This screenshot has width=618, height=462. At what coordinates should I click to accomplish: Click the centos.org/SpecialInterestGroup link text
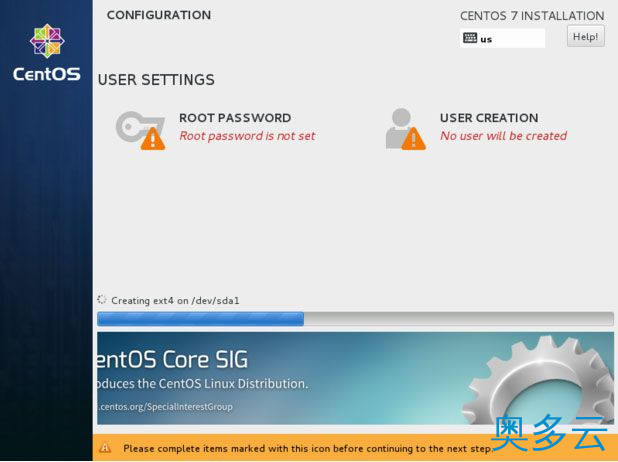[x=165, y=406]
